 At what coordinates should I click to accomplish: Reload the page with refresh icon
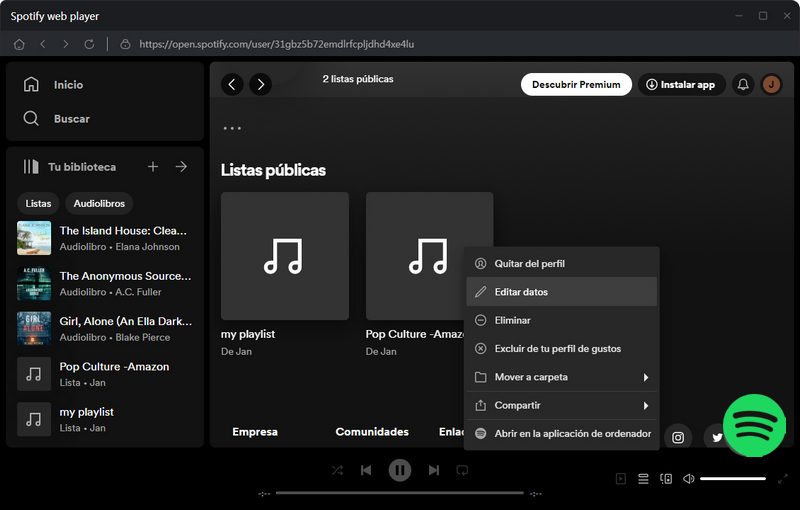point(89,44)
